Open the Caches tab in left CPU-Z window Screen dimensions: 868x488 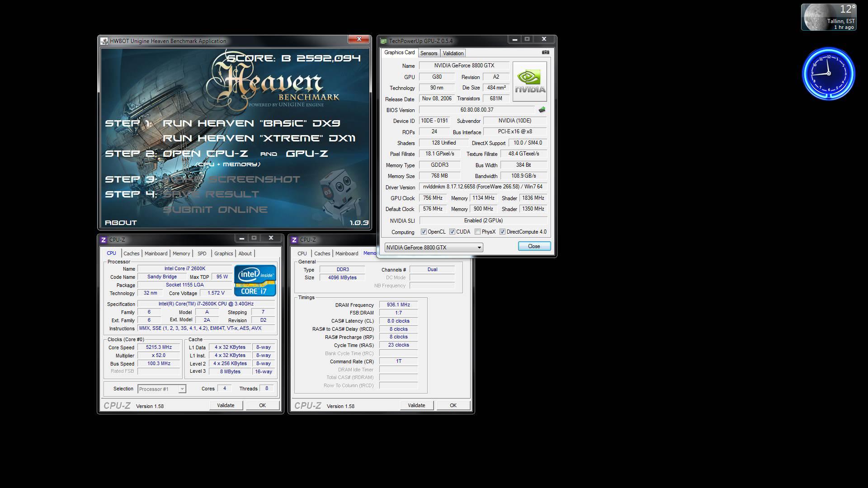coord(132,253)
